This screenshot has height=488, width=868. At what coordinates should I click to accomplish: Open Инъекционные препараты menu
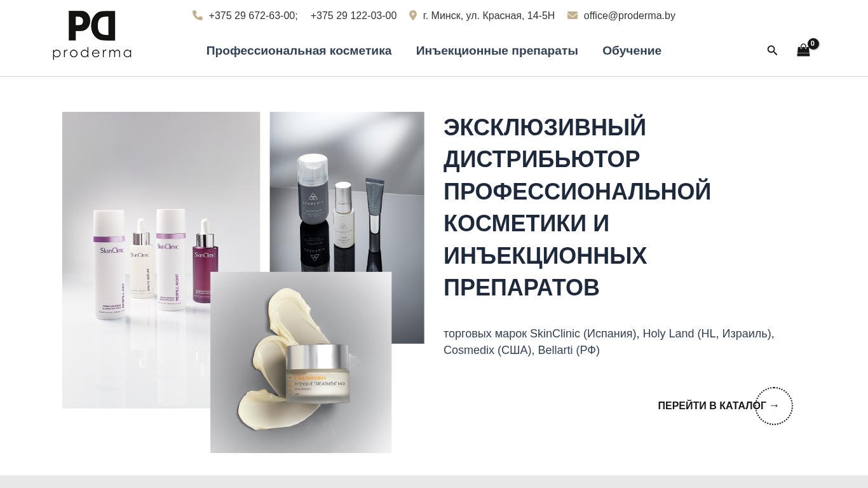point(497,51)
